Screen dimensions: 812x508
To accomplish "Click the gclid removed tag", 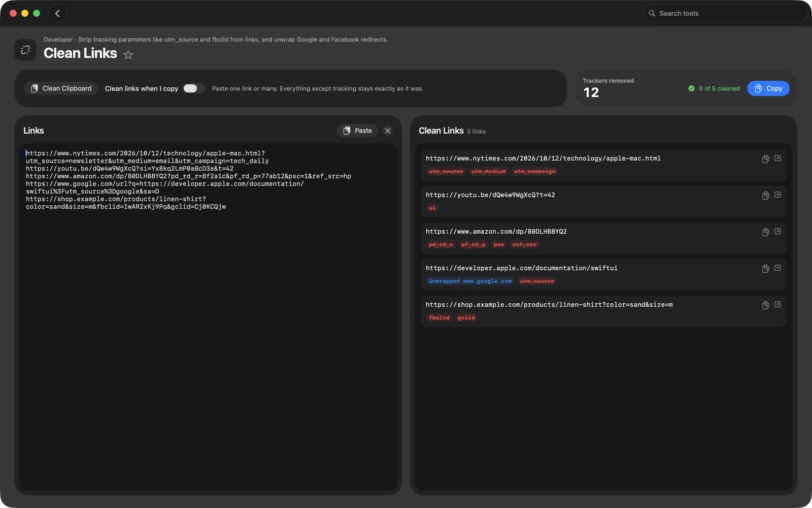I will click(x=466, y=318).
